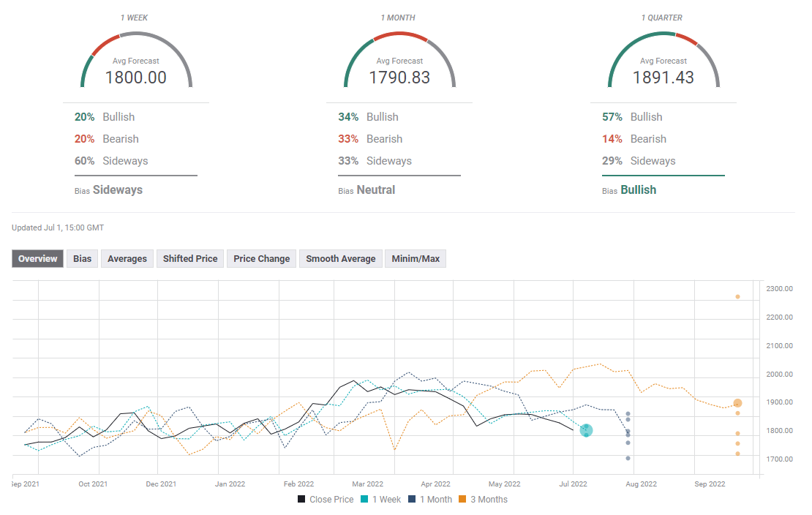Toggle Close Price series in legend

(x=326, y=500)
